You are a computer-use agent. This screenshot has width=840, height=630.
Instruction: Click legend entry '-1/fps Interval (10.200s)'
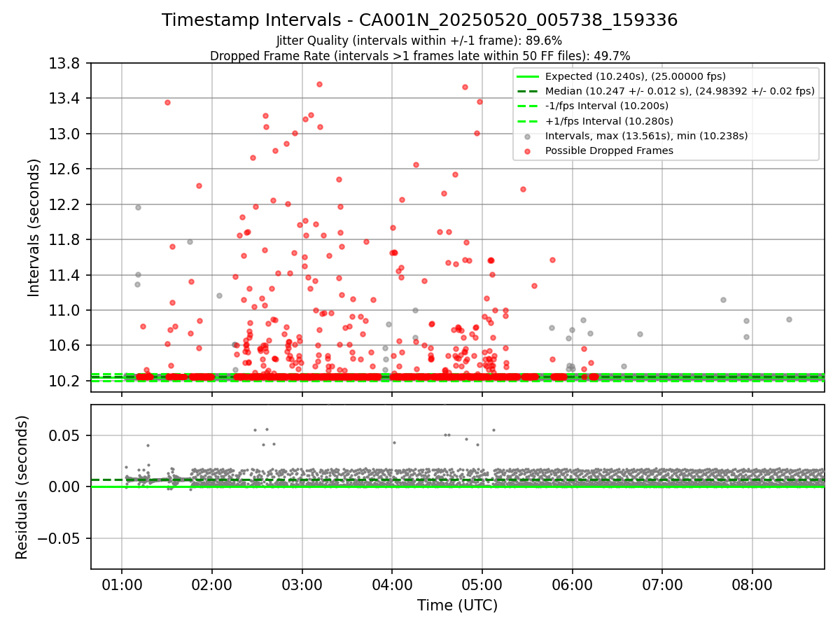pos(607,106)
